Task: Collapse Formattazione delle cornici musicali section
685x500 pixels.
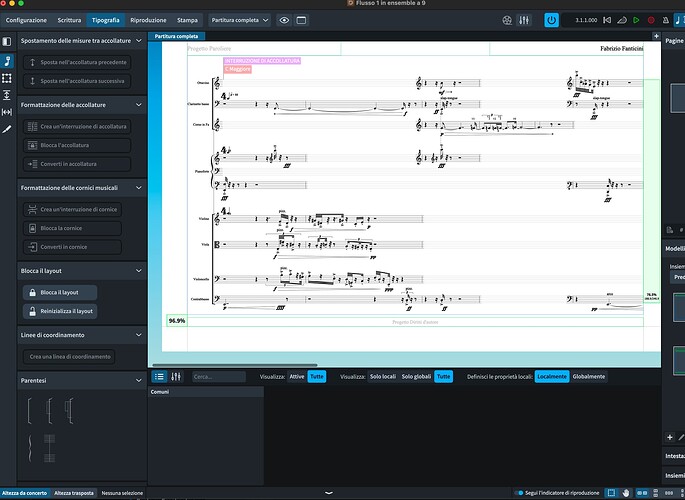Action: click(138, 188)
